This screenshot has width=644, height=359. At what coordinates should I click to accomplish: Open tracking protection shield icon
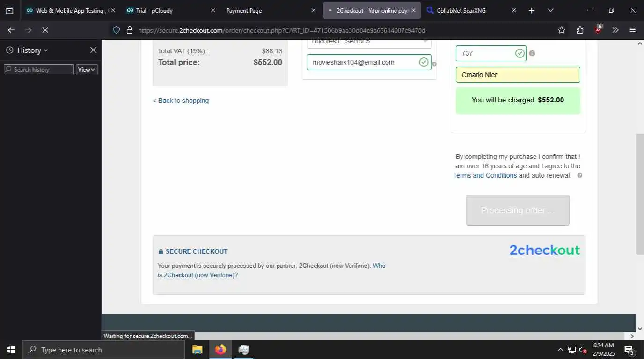(117, 30)
